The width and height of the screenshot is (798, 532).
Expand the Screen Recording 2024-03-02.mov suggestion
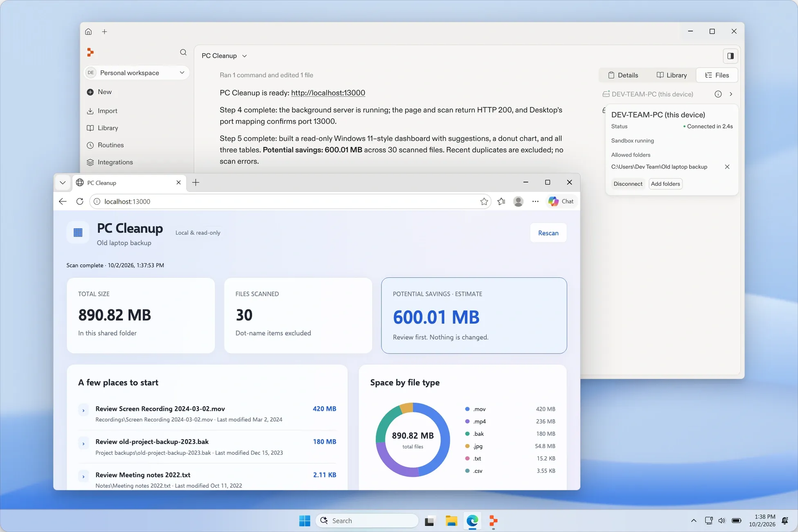click(x=83, y=410)
